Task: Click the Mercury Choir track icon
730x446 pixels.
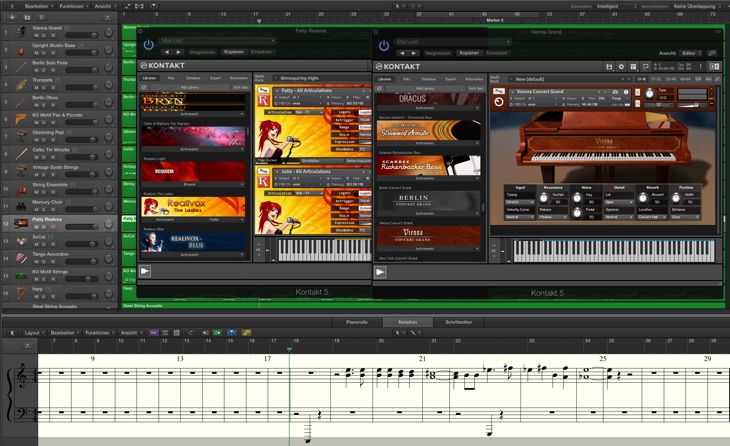Action: tap(21, 206)
